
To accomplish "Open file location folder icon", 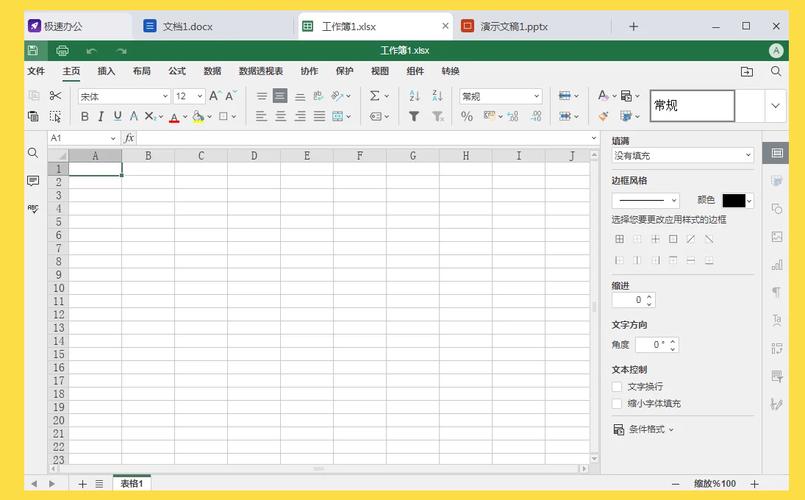I will [747, 71].
